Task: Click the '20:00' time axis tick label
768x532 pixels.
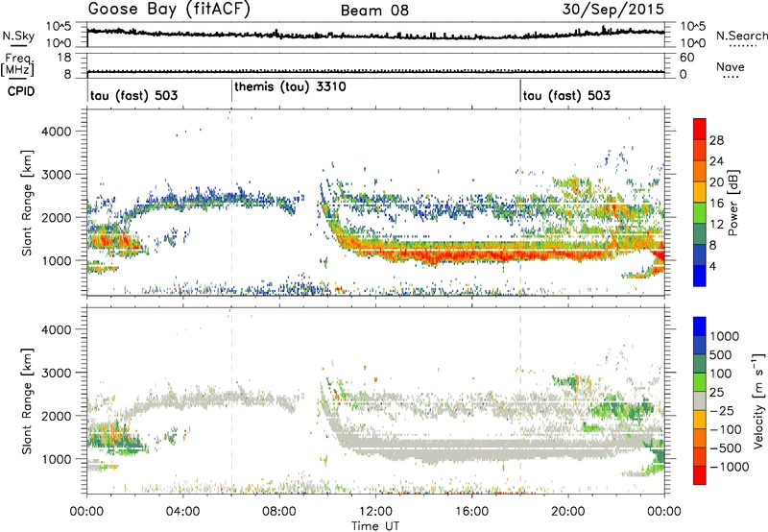Action: 567,512
